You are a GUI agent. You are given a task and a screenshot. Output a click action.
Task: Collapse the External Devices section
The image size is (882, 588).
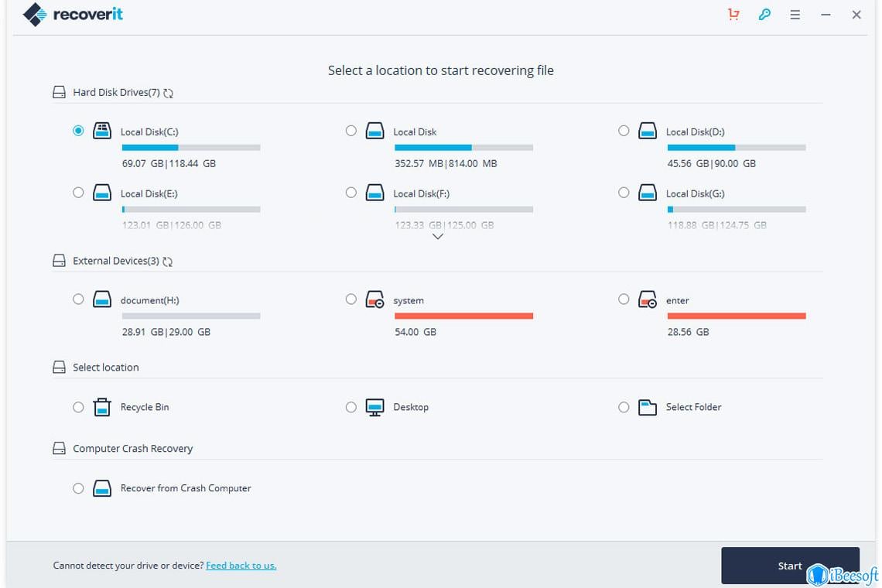pyautogui.click(x=60, y=262)
